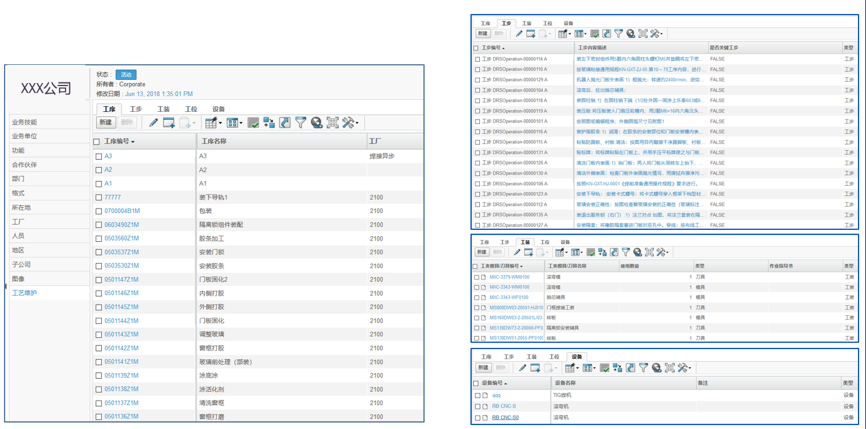Screen dimensions: 866x429
Task: Click the curved arrow share icon in the 工序 panel
Action: click(285, 123)
